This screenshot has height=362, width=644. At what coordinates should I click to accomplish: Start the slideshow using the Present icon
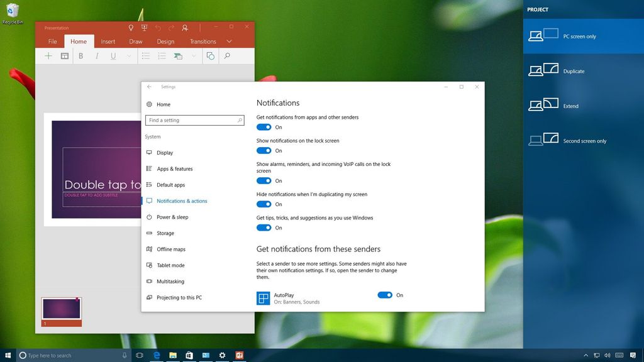(x=145, y=28)
